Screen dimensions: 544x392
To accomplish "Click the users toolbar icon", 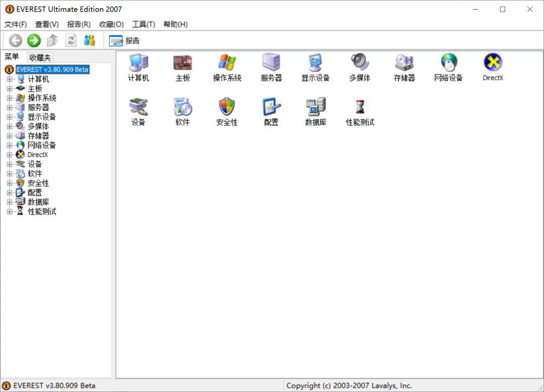I will 89,41.
